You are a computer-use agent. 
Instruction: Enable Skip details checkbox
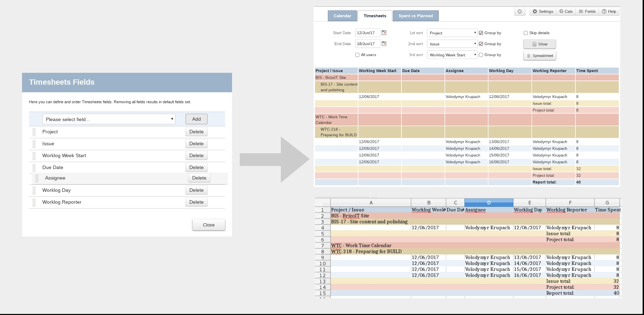click(526, 33)
